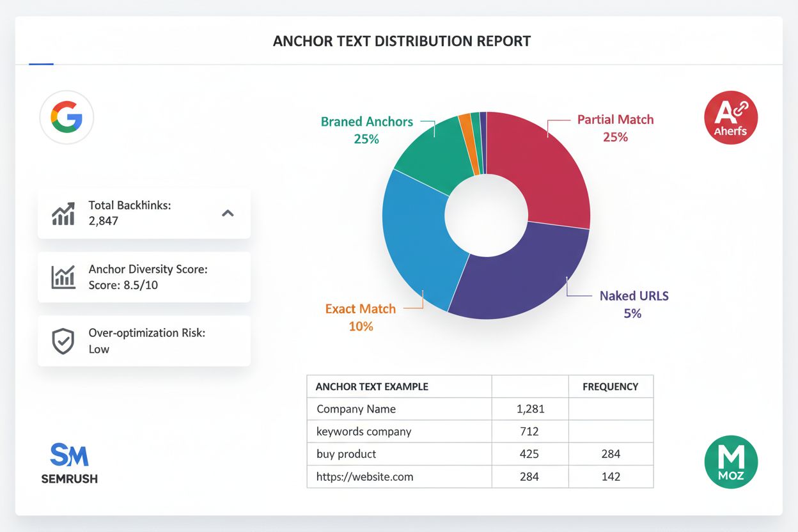Select the active tab indicator under the header
This screenshot has width=798, height=532.
[40, 65]
